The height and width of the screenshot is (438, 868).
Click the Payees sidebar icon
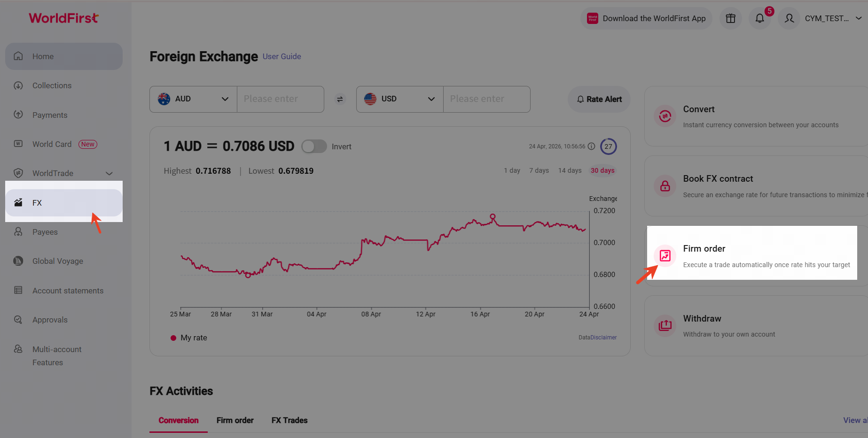tap(18, 231)
